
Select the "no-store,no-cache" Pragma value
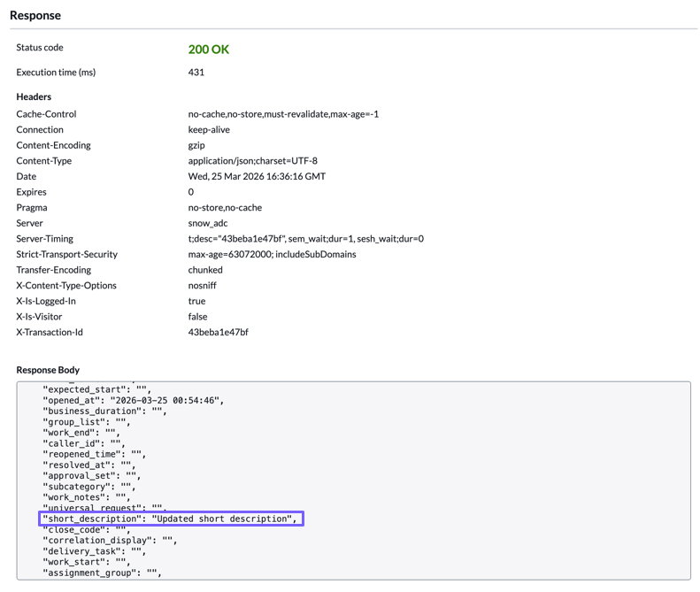tap(225, 208)
